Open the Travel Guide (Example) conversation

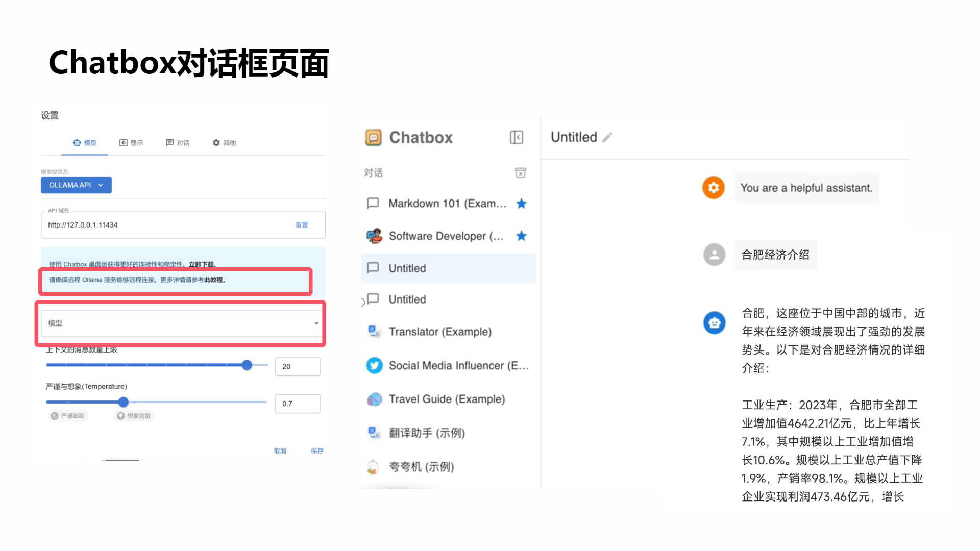(x=448, y=399)
